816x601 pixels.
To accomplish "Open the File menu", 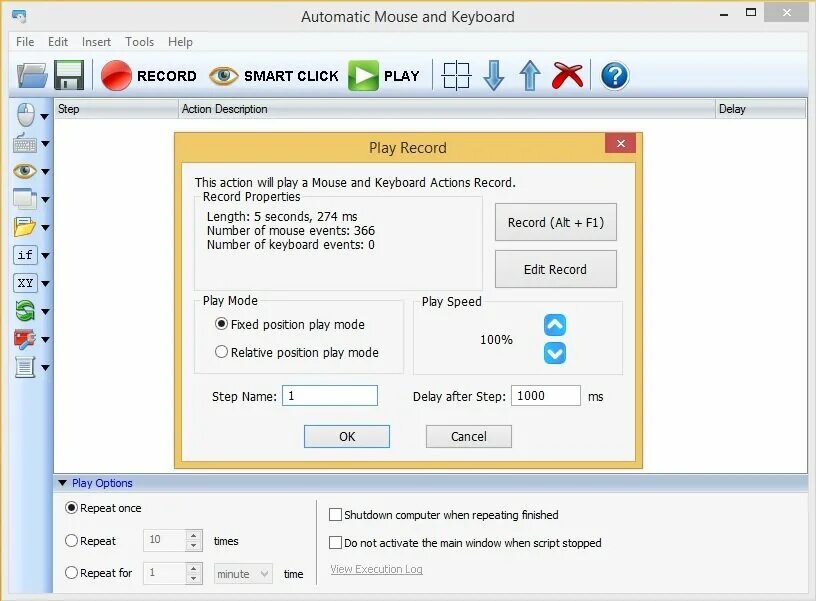I will (25, 42).
